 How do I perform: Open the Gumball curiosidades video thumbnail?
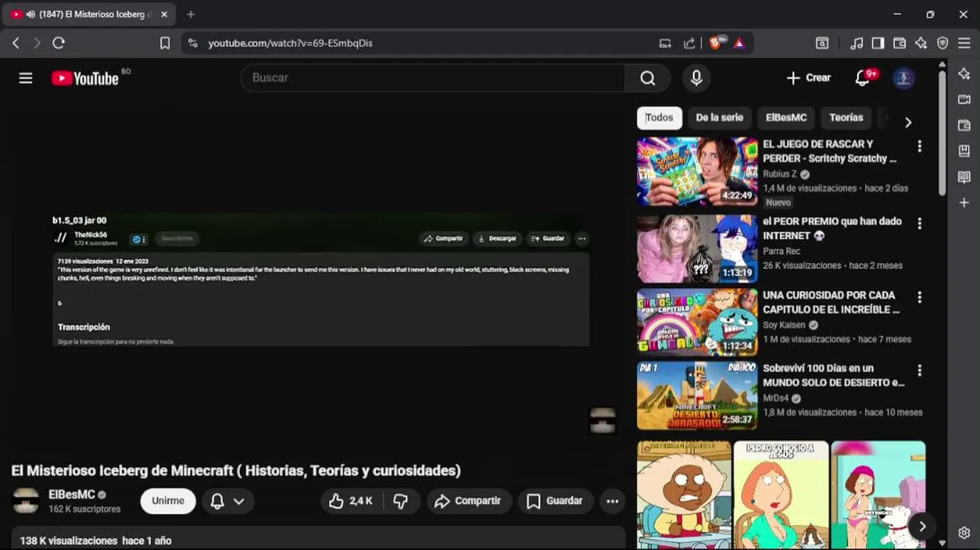tap(697, 322)
